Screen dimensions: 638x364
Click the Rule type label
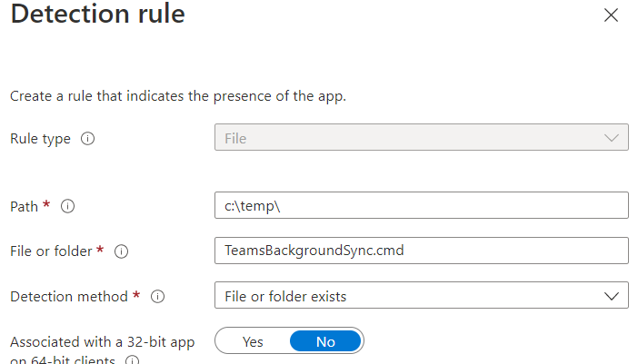pyautogui.click(x=41, y=139)
